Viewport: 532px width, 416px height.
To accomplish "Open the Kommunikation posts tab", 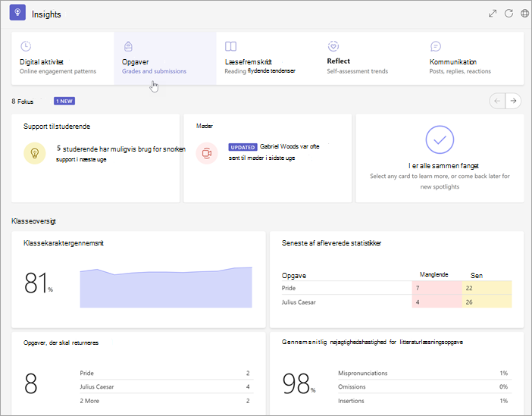I will (x=473, y=58).
